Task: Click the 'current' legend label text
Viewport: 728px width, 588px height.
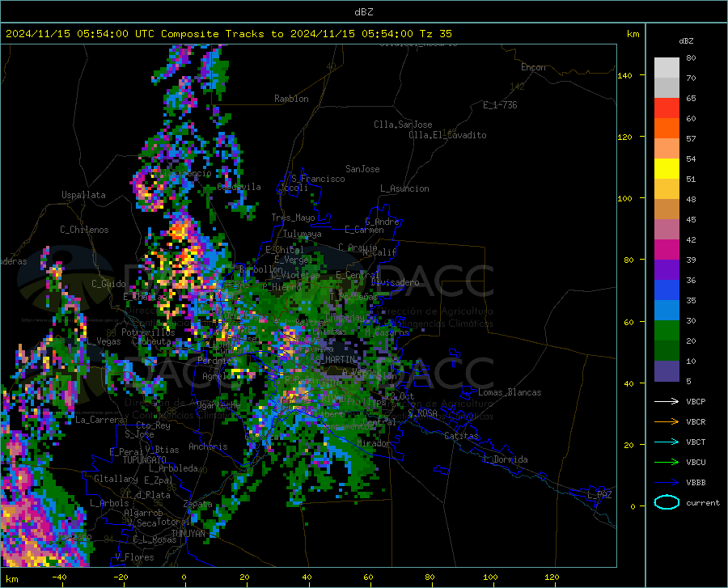Action: (x=703, y=502)
